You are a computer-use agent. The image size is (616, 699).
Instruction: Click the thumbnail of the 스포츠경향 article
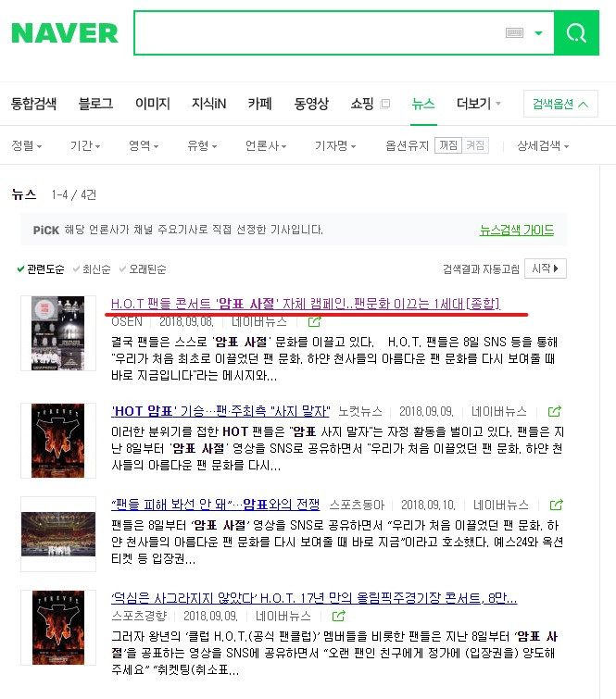(x=58, y=628)
